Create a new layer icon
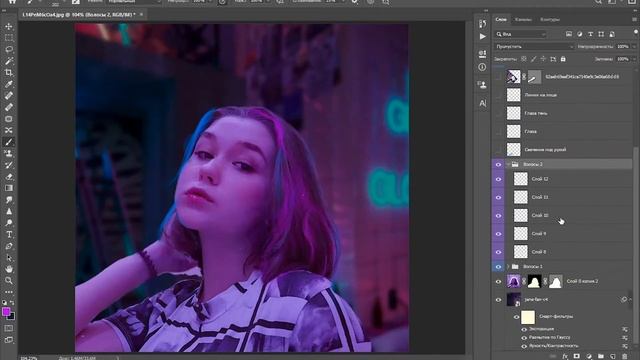 [613, 356]
